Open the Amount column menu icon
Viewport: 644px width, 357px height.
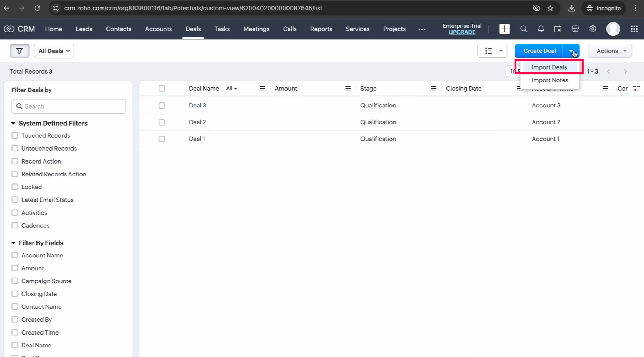point(348,89)
